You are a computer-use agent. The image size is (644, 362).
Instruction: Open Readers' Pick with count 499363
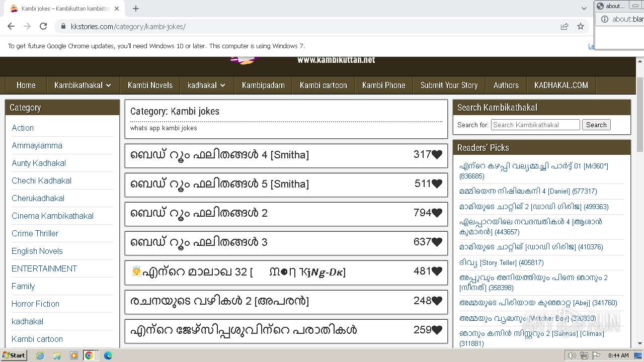click(534, 207)
